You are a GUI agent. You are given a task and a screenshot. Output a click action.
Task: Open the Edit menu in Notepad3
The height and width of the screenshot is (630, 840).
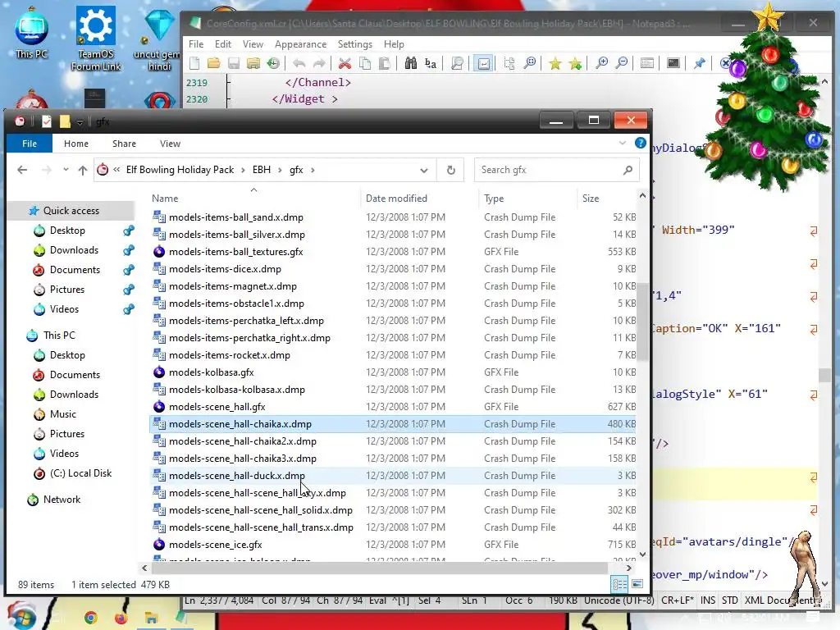coord(223,44)
